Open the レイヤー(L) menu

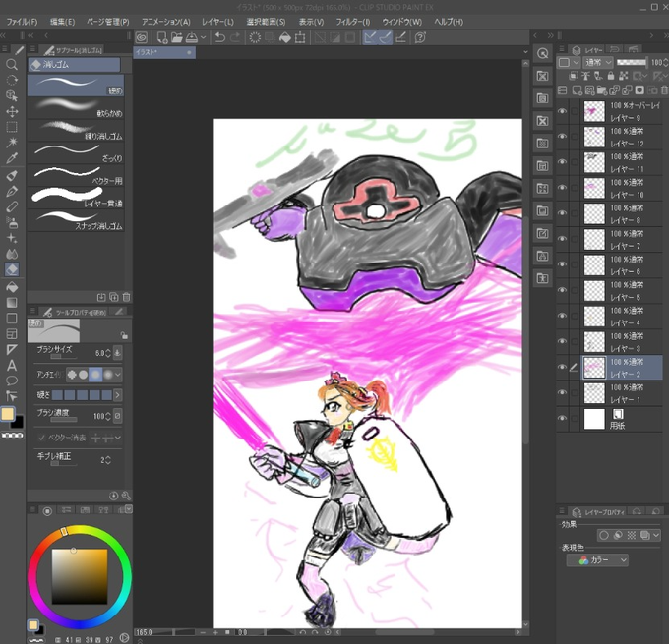217,22
